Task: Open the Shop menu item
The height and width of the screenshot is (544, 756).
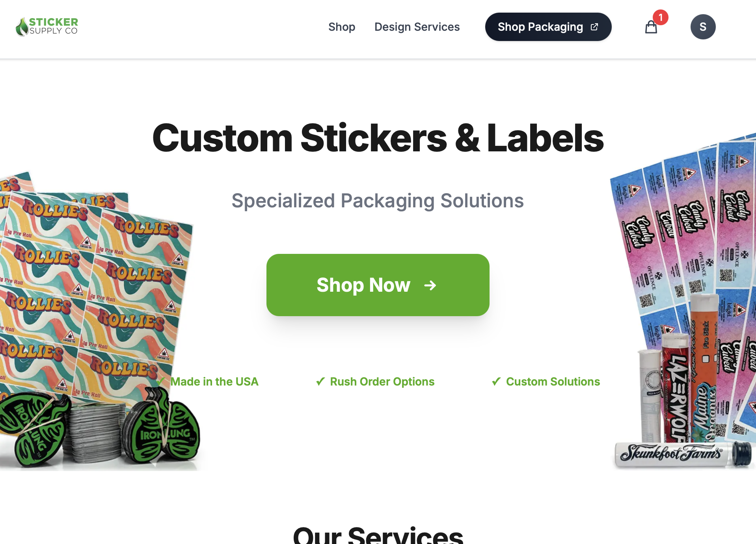Action: coord(342,27)
